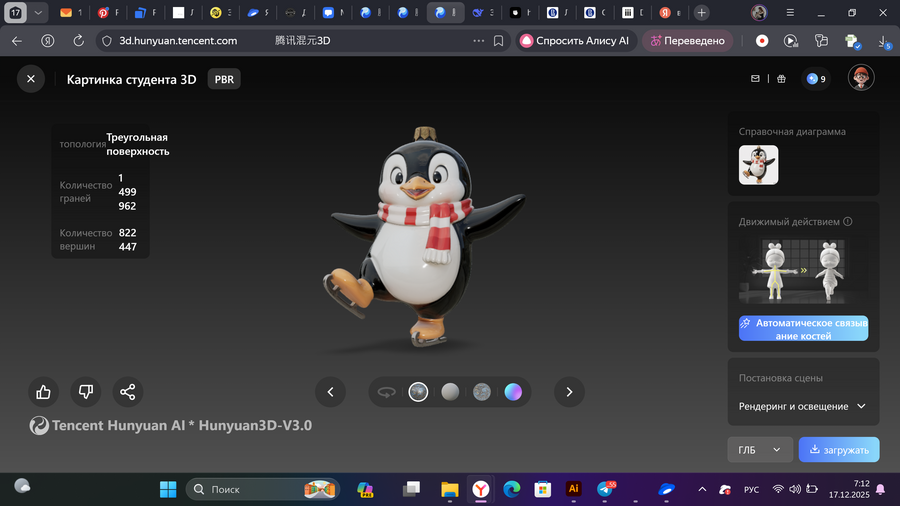The width and height of the screenshot is (900, 506).
Task: Click the penguin reference image thumbnail
Action: pyautogui.click(x=758, y=165)
